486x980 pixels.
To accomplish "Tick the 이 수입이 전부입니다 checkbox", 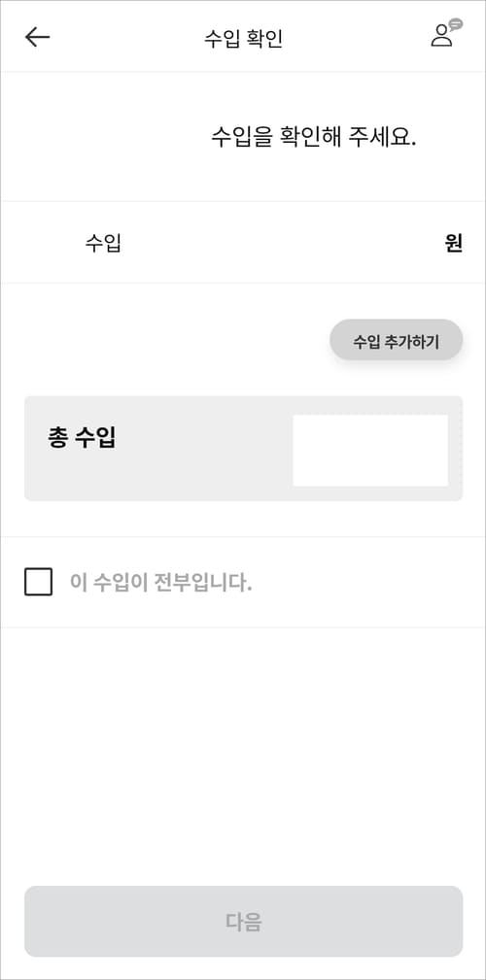I will 38,582.
